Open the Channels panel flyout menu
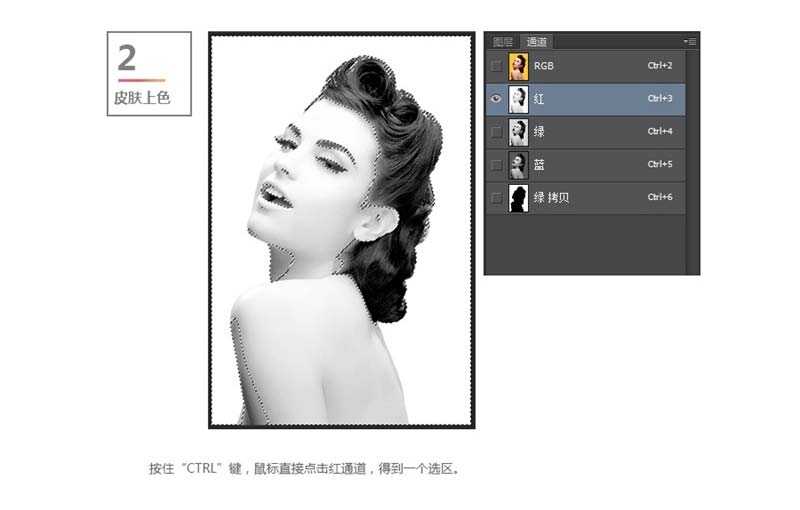The image size is (800, 510). [690, 41]
